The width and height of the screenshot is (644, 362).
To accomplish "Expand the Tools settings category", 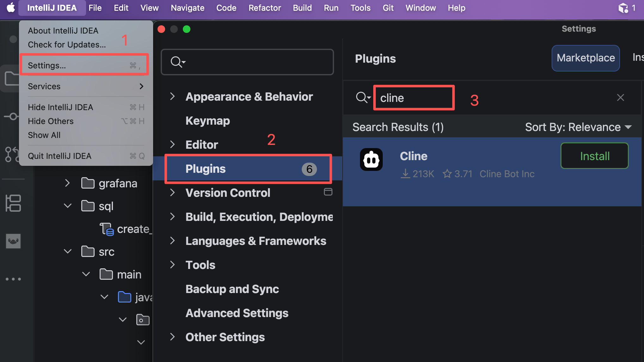I will (x=172, y=265).
